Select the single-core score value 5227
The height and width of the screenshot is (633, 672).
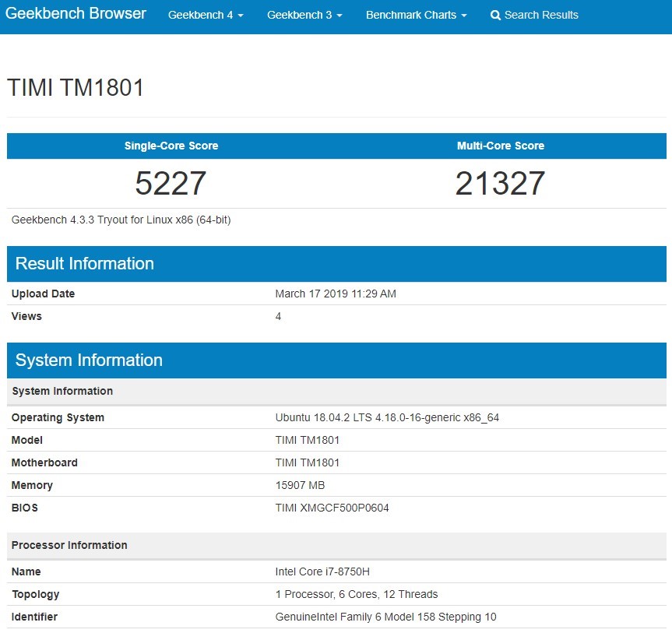[171, 184]
